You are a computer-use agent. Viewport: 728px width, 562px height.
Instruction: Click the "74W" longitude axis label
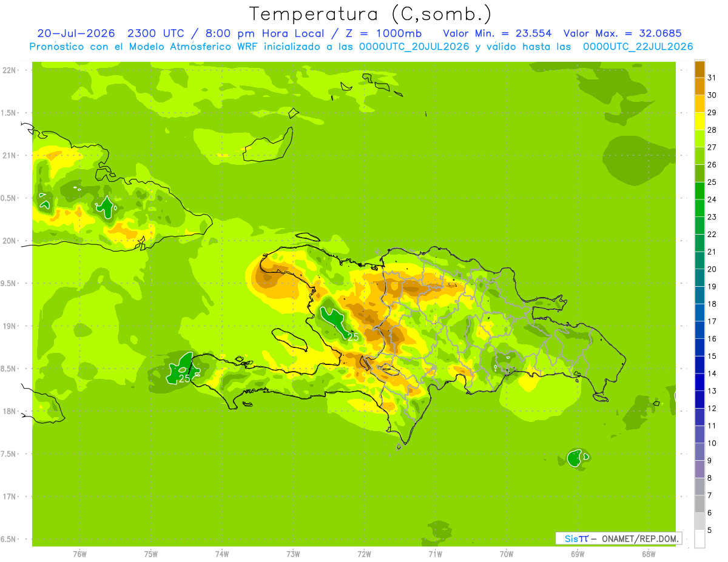click(x=222, y=554)
